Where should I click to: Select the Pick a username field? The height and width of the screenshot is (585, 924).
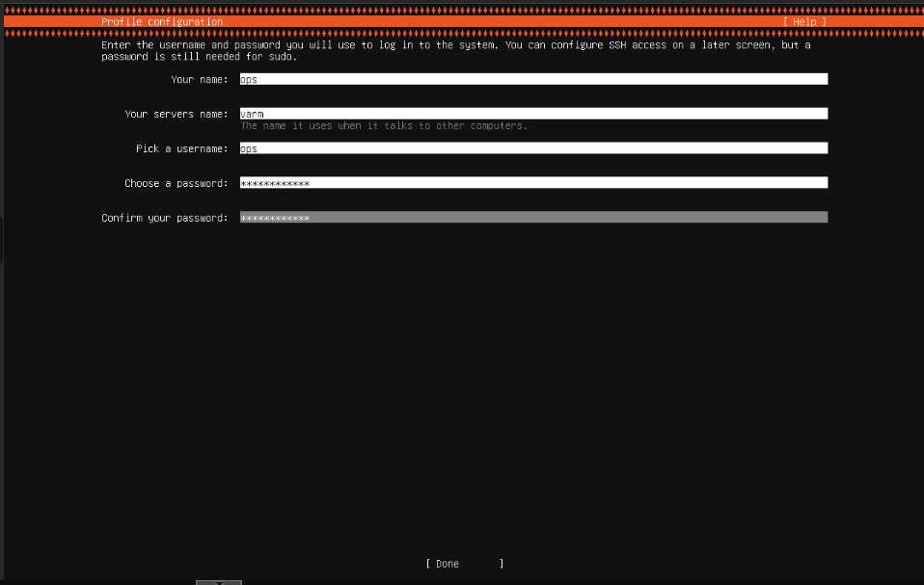pyautogui.click(x=530, y=147)
